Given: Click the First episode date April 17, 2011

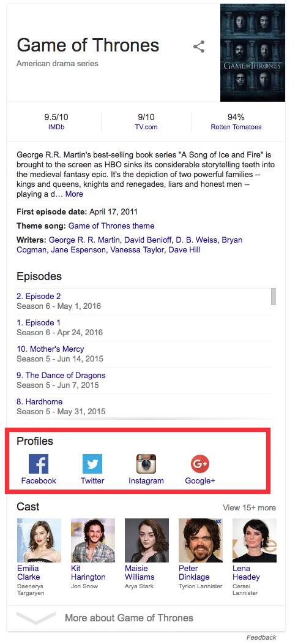Looking at the screenshot, I should point(77,212).
